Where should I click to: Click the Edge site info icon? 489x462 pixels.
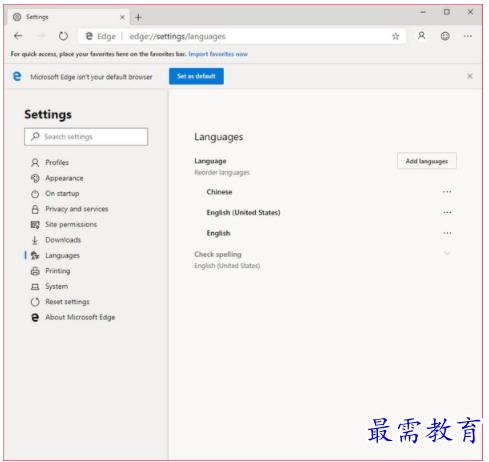coord(89,36)
